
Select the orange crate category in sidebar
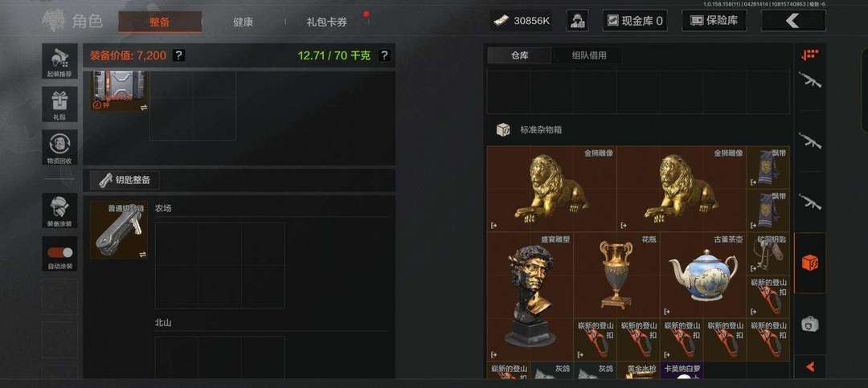(x=810, y=263)
